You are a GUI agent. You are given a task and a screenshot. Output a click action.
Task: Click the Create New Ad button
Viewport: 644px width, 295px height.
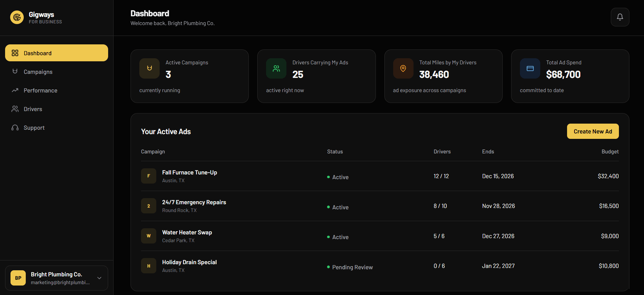tap(593, 131)
